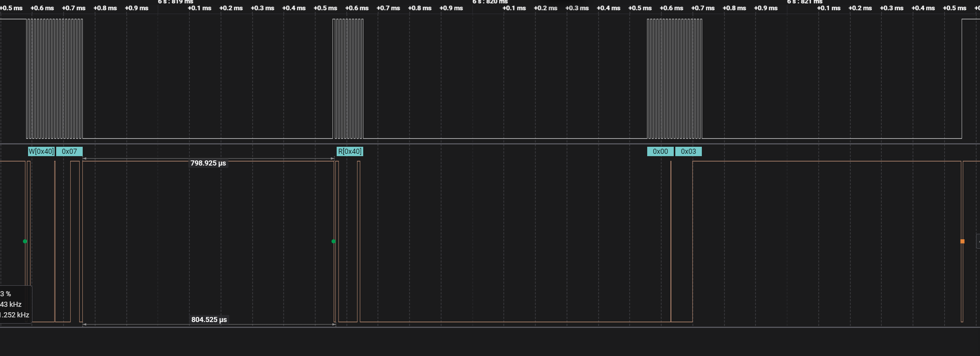This screenshot has height=356, width=980.
Task: Click the 804.525 µs measurement label
Action: (x=209, y=320)
